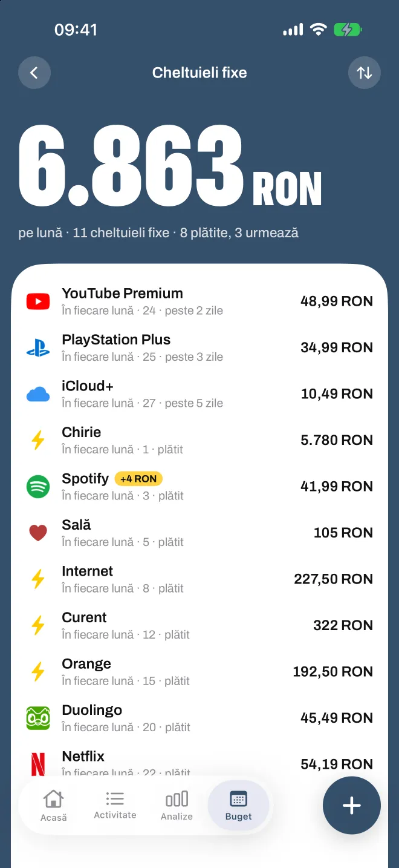
Task: Tap the PlayStation Plus logo icon
Action: (38, 347)
